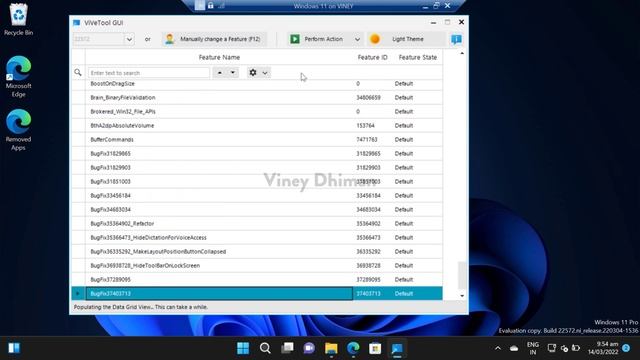Select the BugFix31829865 row

point(257,153)
